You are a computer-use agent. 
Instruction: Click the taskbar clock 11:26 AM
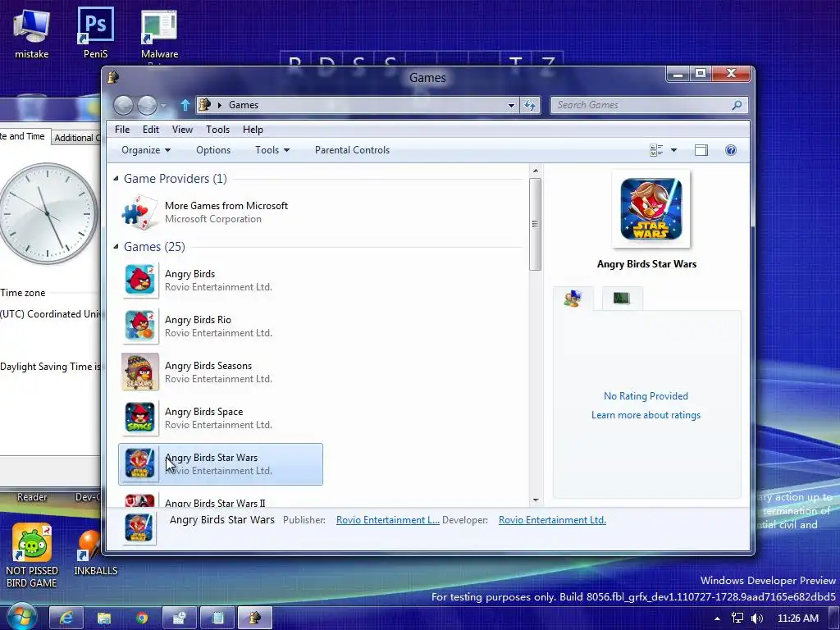(x=797, y=619)
